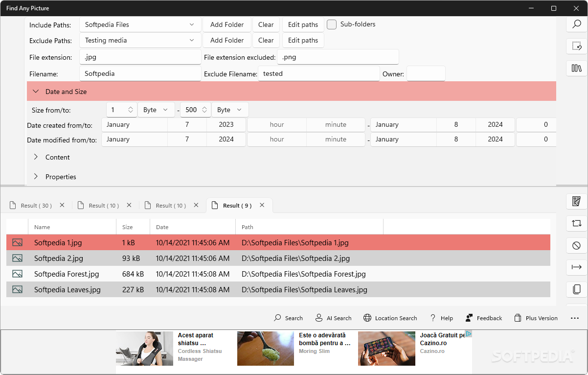
Task: Open the size-to Byte unit dropdown
Action: click(230, 110)
